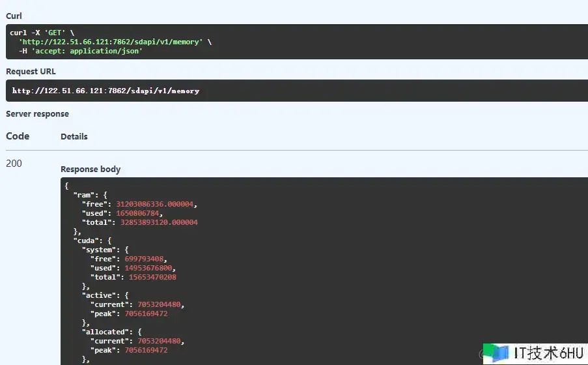Click the Curl section heading
This screenshot has width=588, height=365.
pyautogui.click(x=14, y=16)
